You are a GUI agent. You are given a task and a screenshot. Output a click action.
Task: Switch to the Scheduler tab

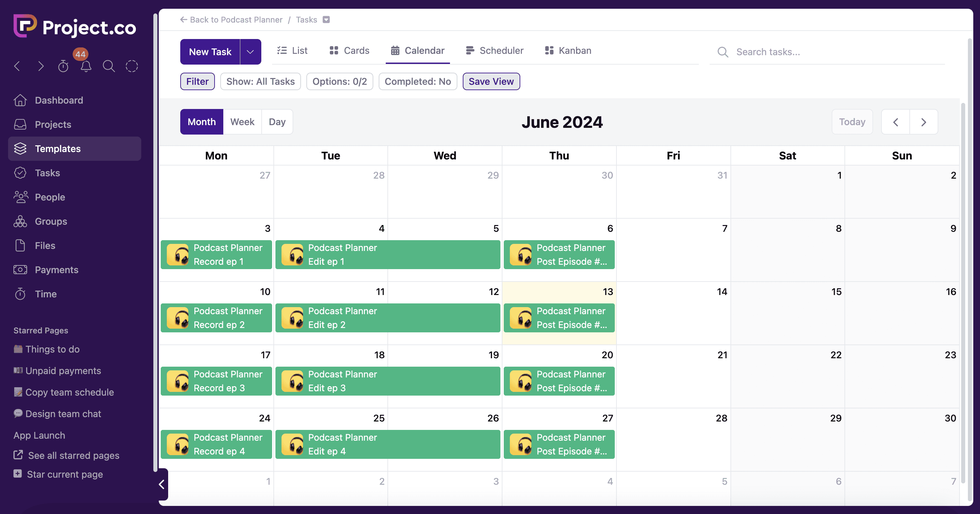coord(495,50)
